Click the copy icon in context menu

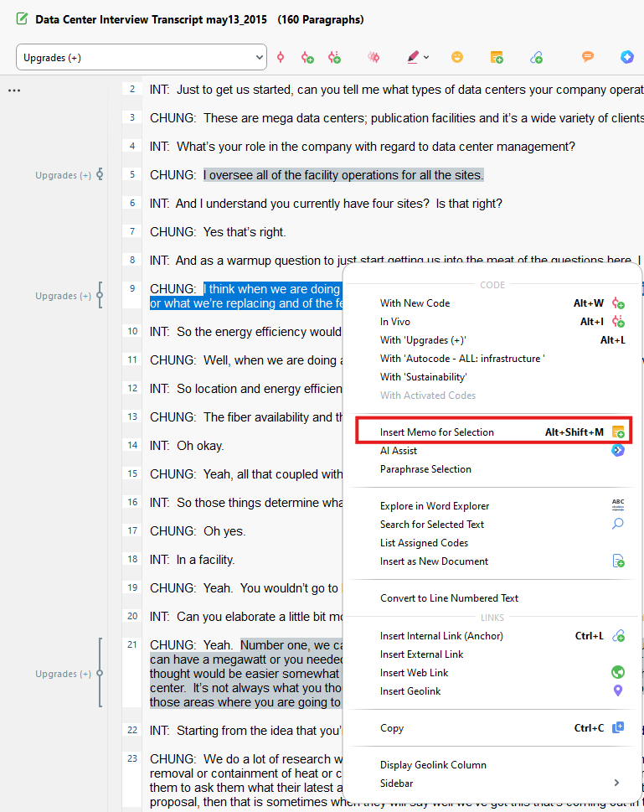click(618, 727)
